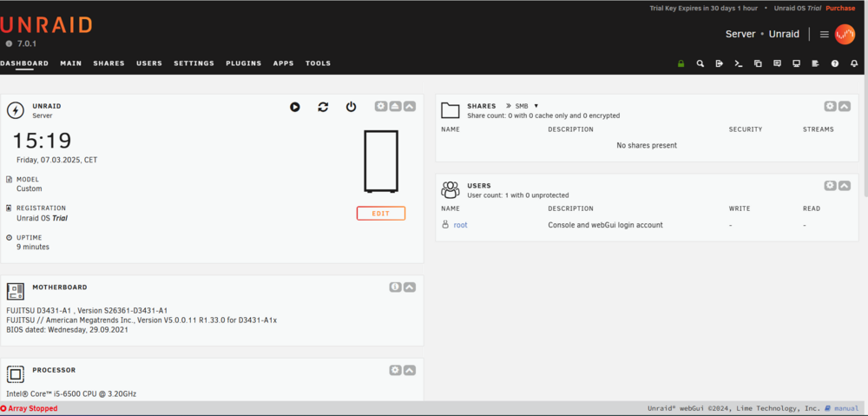Collapse the Users tile

(x=845, y=186)
